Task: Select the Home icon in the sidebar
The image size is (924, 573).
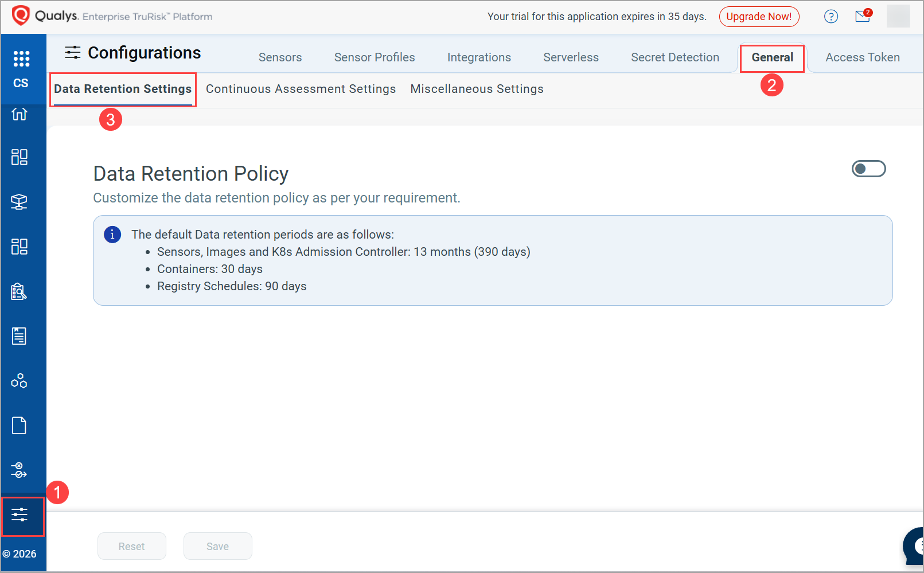Action: [19, 114]
